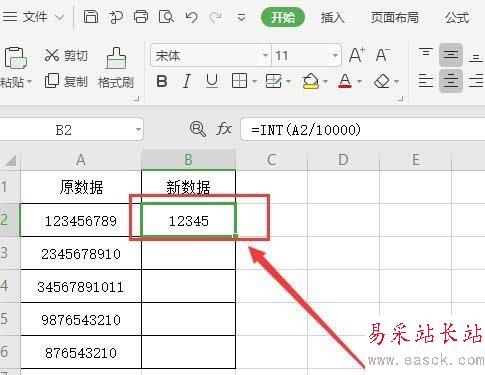Redo the last undone action
Image resolution: width=485 pixels, height=375 pixels.
[216, 17]
